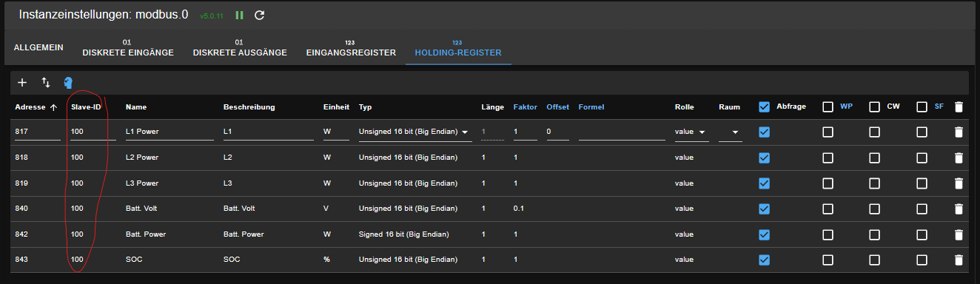Viewport: 980px width, 284px height.
Task: Edit Offset field with value 0
Action: (557, 132)
